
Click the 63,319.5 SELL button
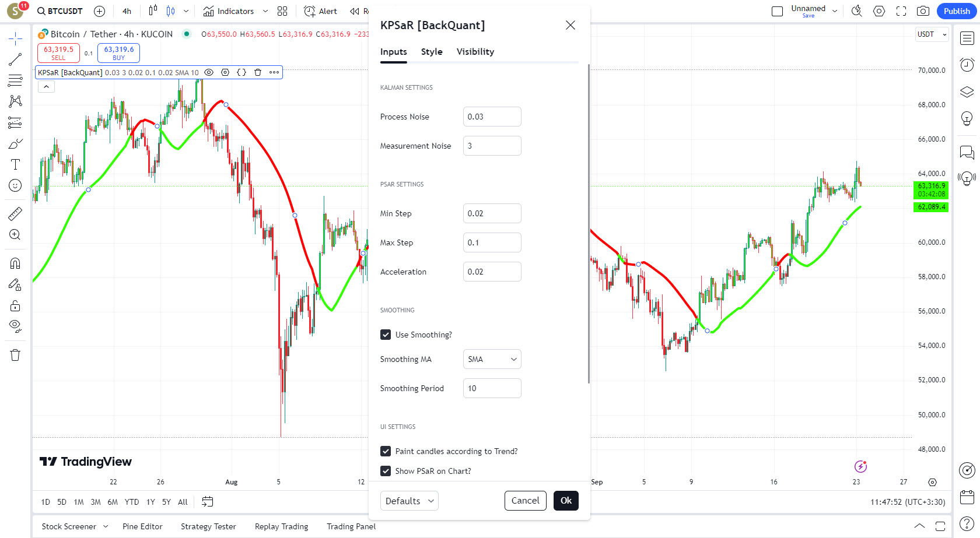pos(58,53)
